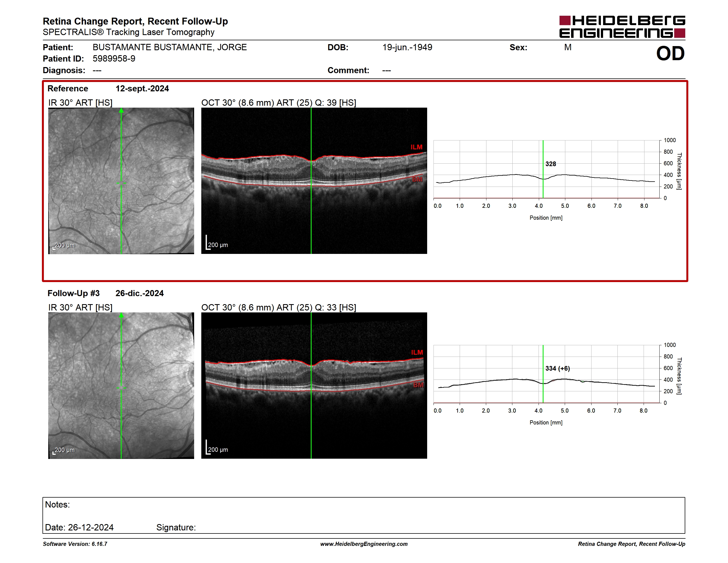Click inside the Notes box
Image resolution: width=728 pixels, height=563 pixels.
click(364, 515)
